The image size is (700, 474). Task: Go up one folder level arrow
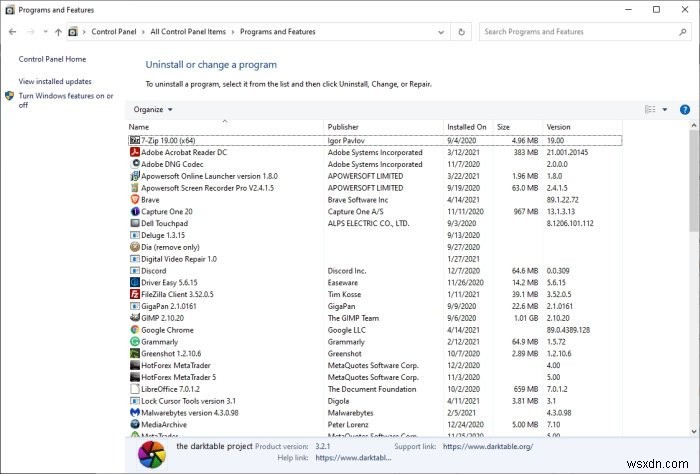58,32
